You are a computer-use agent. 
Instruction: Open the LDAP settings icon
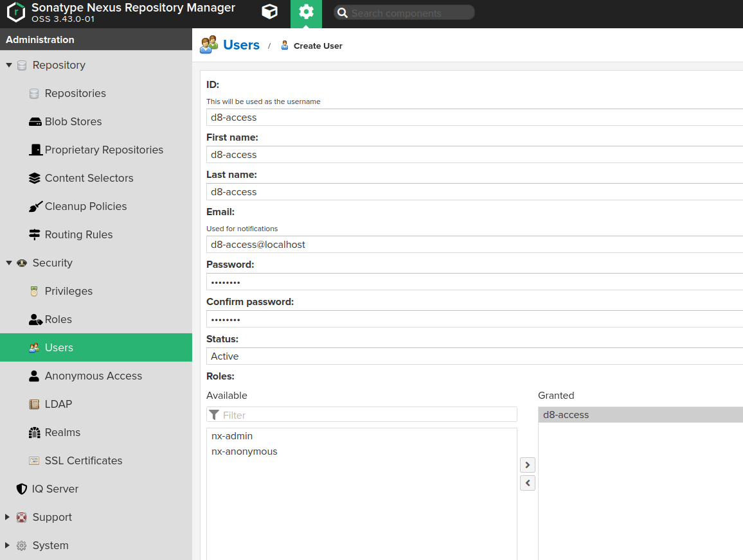pos(33,404)
